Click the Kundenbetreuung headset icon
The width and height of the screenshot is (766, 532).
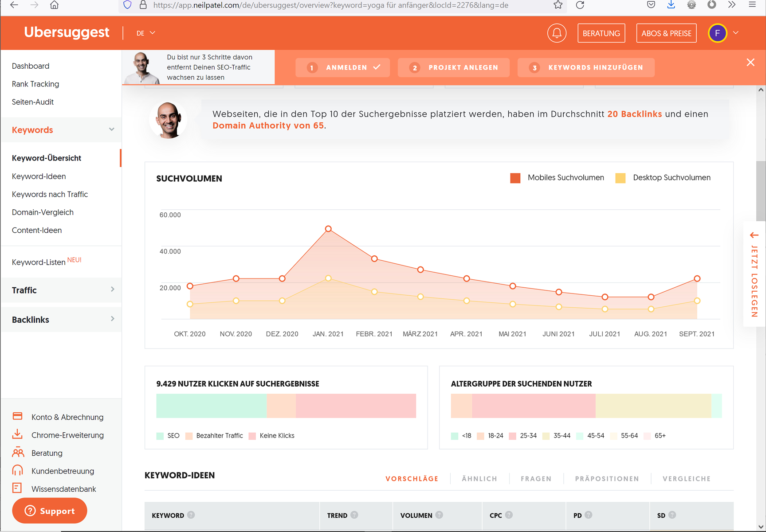[x=18, y=470]
